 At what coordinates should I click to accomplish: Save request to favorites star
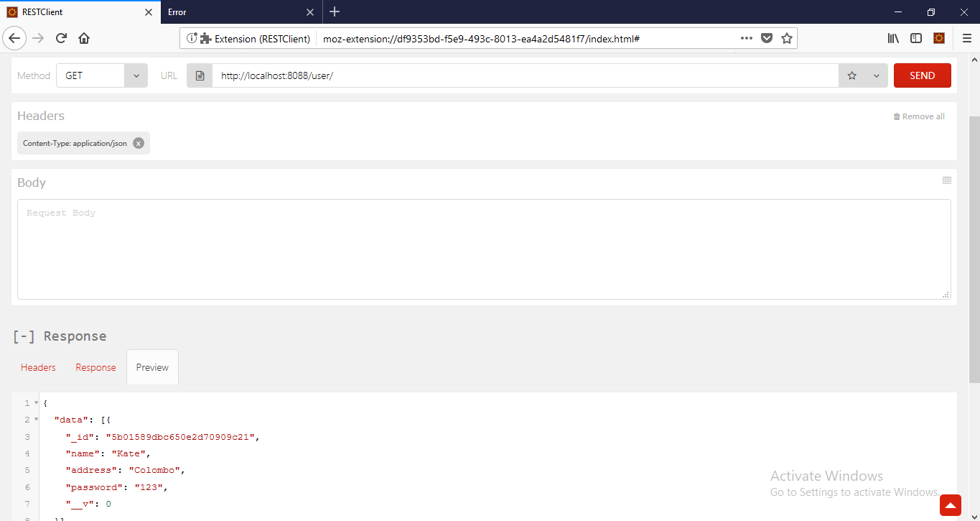click(852, 75)
